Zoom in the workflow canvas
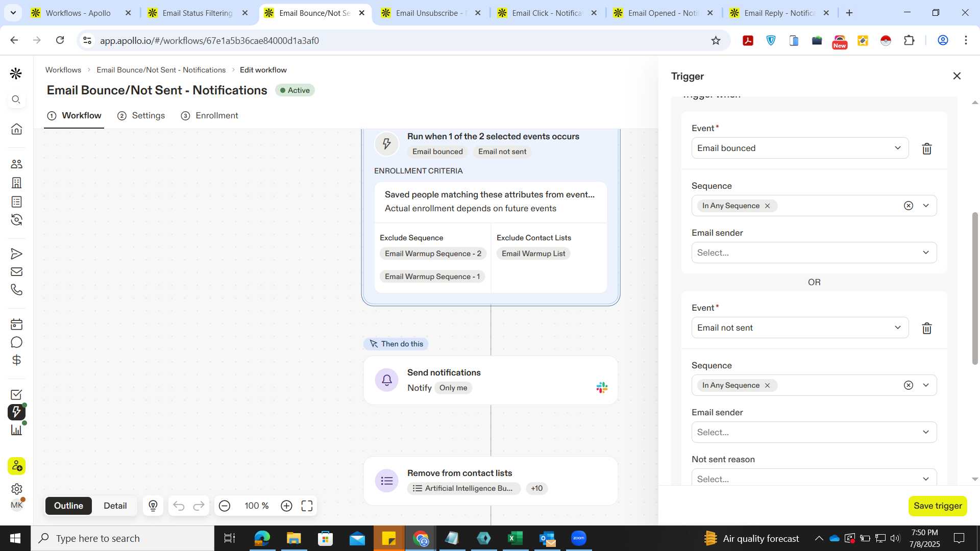This screenshot has width=980, height=551. (286, 506)
